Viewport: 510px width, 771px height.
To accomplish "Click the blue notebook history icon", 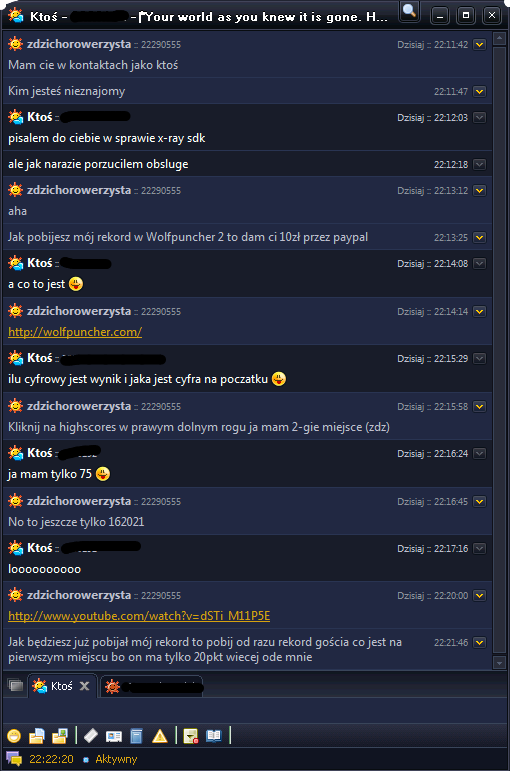I will tap(137, 736).
